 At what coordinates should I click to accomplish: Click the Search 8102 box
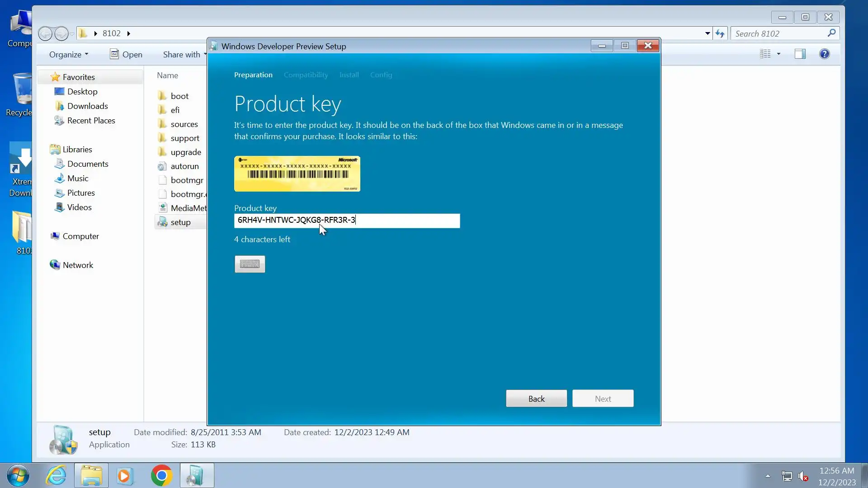click(x=778, y=33)
